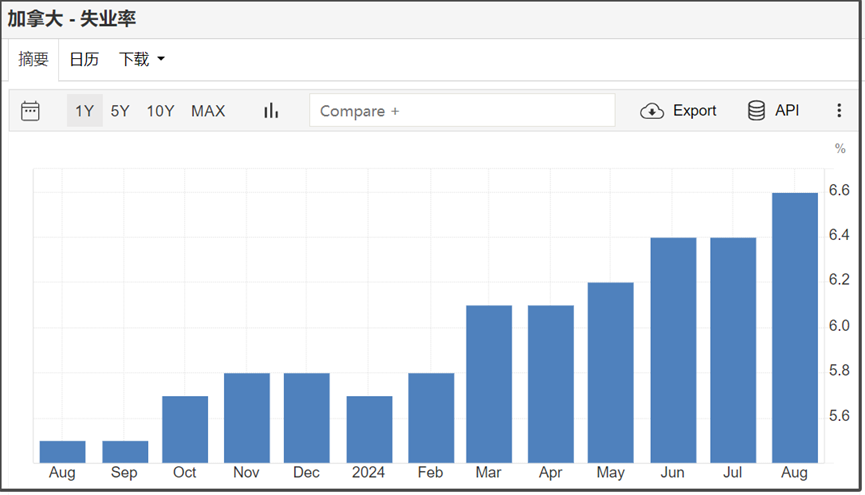Click the arrow next to 下载
865x495 pixels.
(161, 60)
